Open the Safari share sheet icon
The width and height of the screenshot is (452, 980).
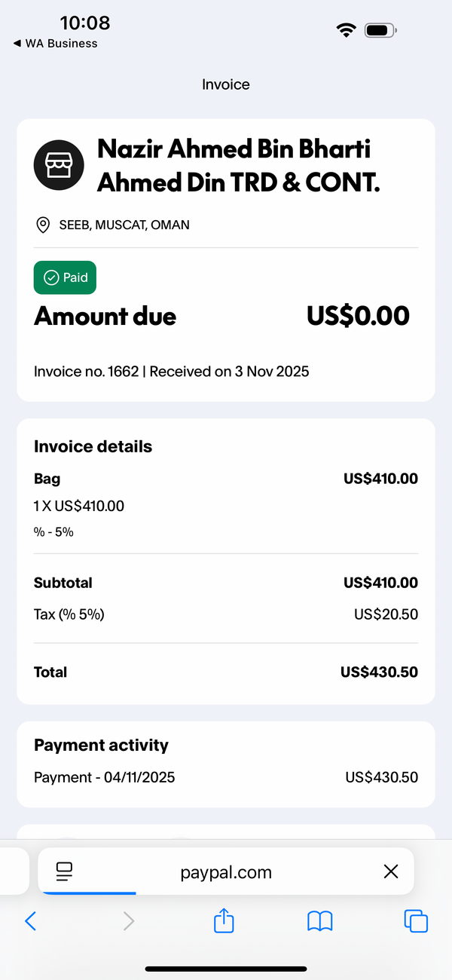tap(224, 920)
